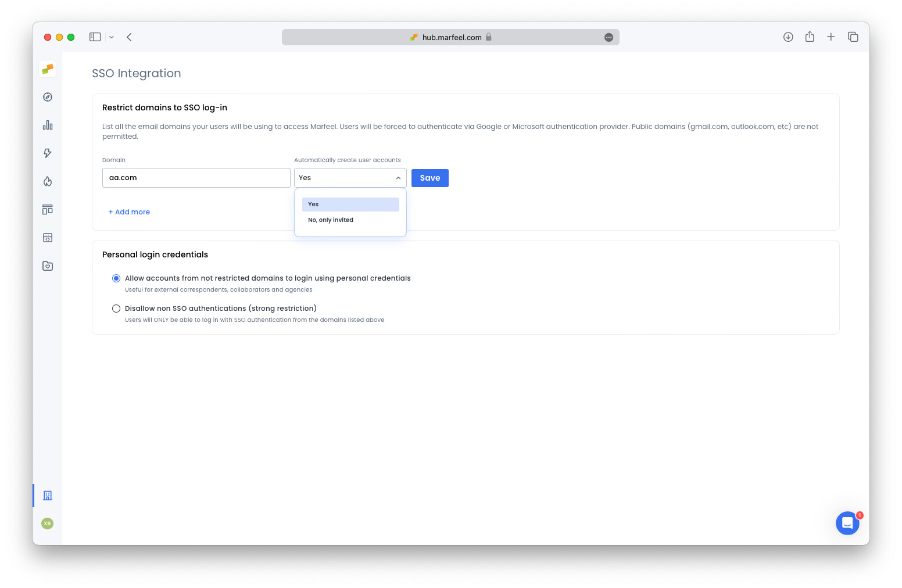This screenshot has height=588, width=902.
Task: Save the domain restriction settings
Action: click(429, 178)
